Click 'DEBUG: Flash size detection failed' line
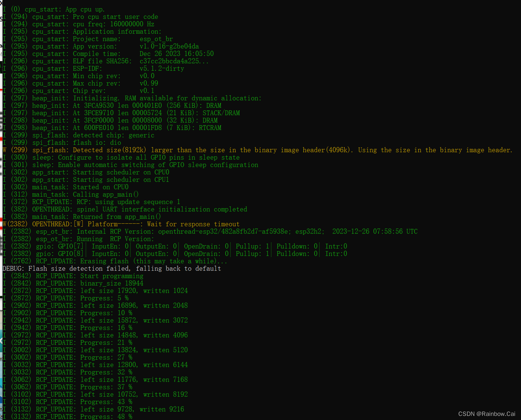 click(x=112, y=269)
